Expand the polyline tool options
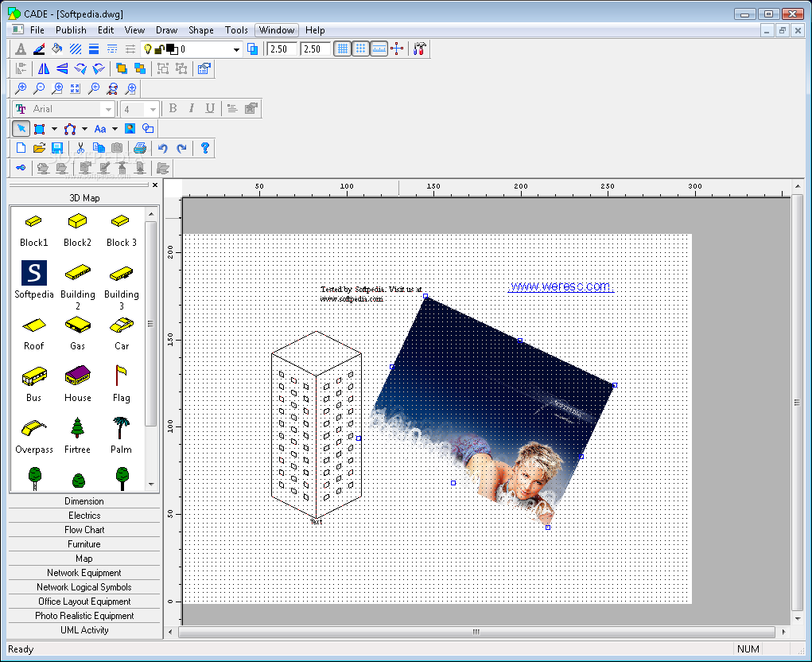Viewport: 812px width, 662px height. pyautogui.click(x=84, y=128)
